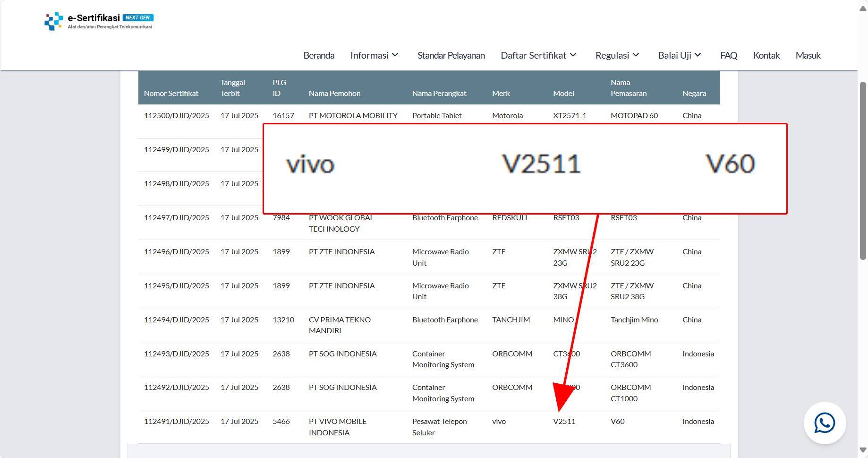The image size is (868, 458).
Task: Select certificate number 112500/DJID/2025
Action: click(176, 115)
